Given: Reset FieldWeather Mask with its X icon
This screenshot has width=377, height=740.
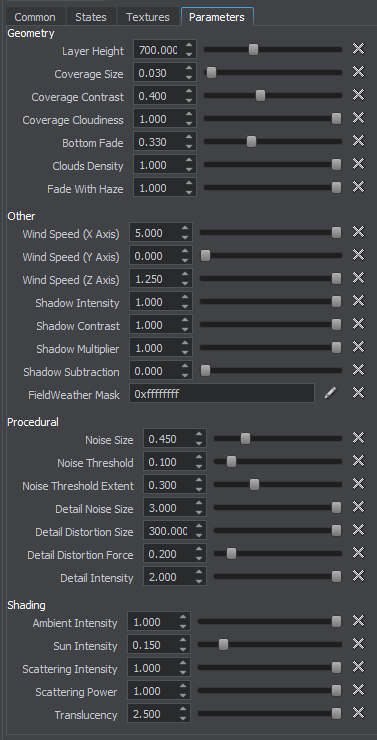Looking at the screenshot, I should pos(359,393).
